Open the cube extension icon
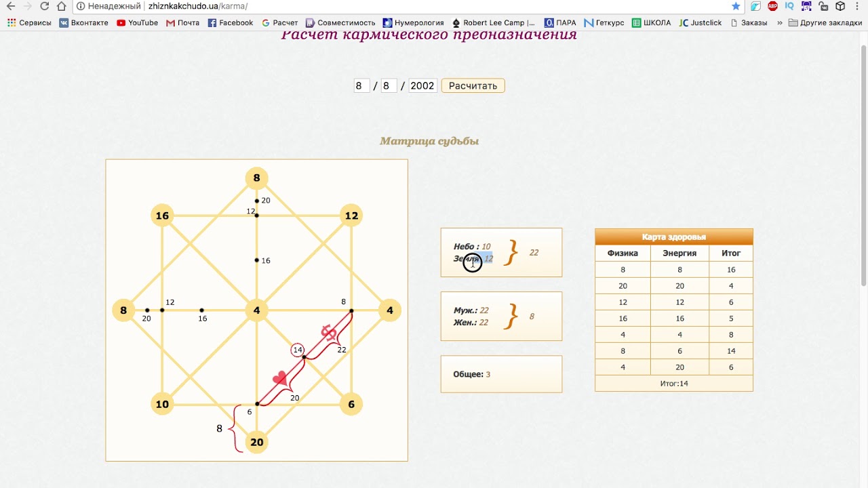 pyautogui.click(x=840, y=6)
